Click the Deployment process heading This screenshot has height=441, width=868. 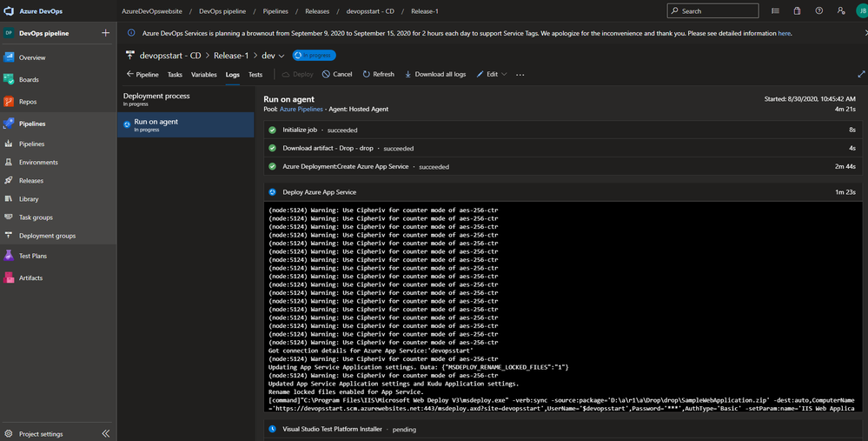click(x=156, y=96)
